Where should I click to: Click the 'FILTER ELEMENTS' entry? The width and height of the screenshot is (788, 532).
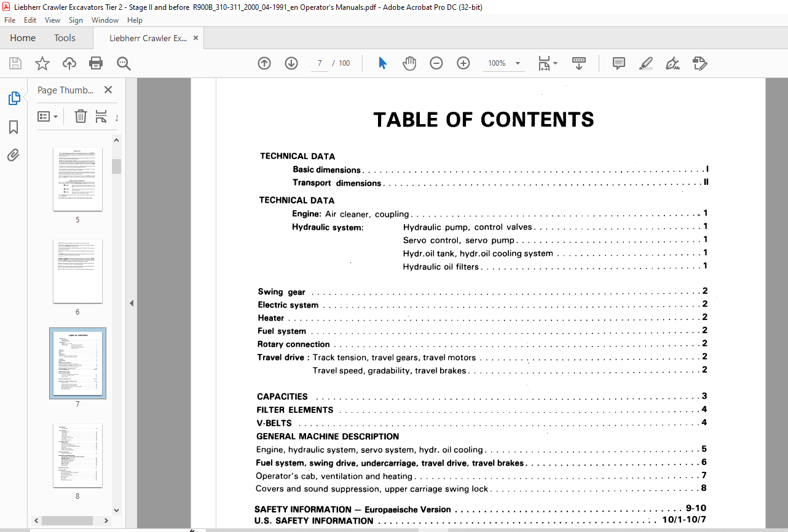click(295, 410)
